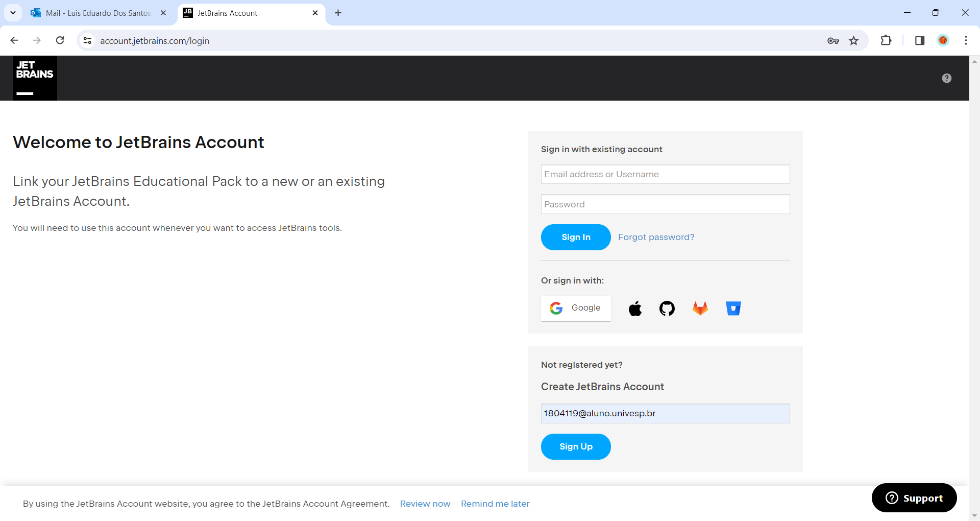The image size is (980, 521).
Task: Sign in with Apple icon
Action: 635,309
